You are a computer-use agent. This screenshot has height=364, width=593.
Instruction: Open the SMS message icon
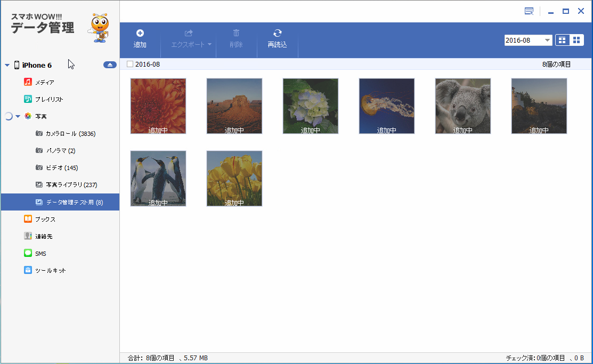[28, 253]
